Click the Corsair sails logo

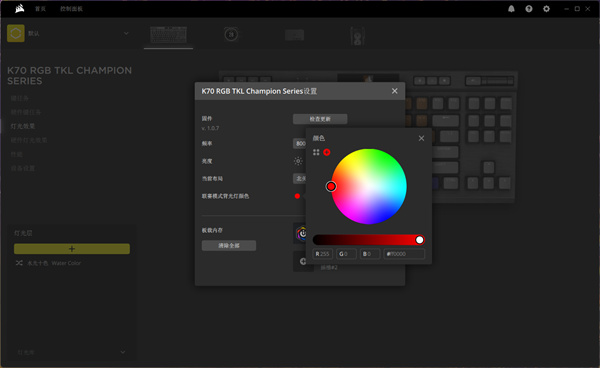[x=19, y=8]
